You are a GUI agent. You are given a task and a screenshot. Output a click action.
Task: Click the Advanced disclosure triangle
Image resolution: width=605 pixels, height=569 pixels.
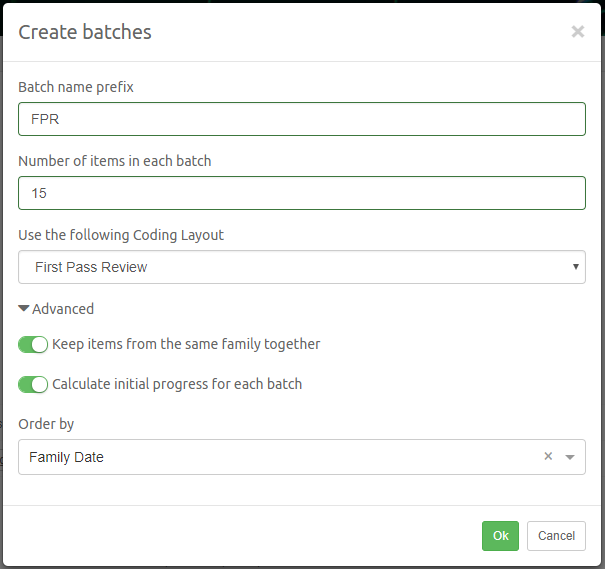click(x=24, y=310)
